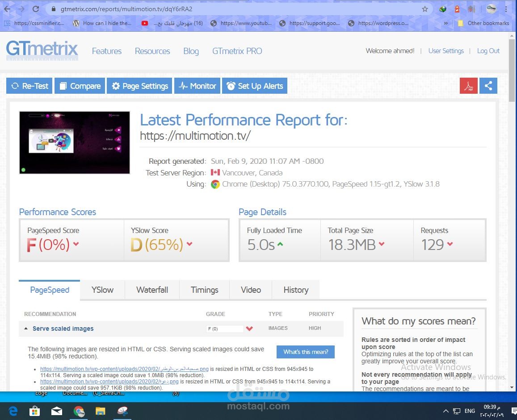Click the Monitor button
Image resolution: width=517 pixels, height=420 pixels.
click(197, 86)
